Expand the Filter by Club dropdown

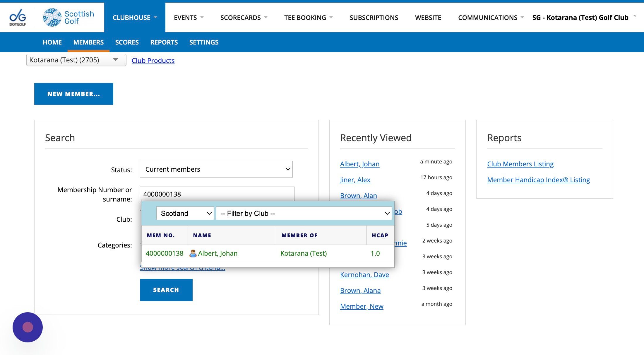(x=304, y=213)
